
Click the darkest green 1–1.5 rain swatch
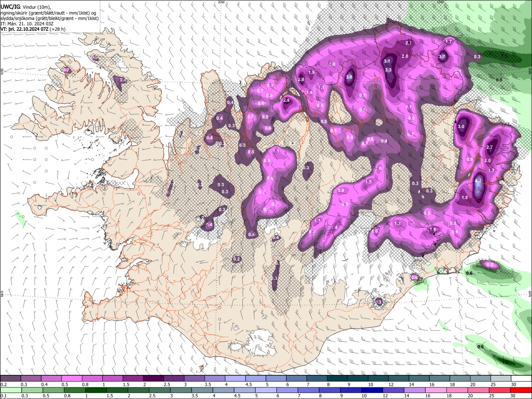(x=95, y=390)
